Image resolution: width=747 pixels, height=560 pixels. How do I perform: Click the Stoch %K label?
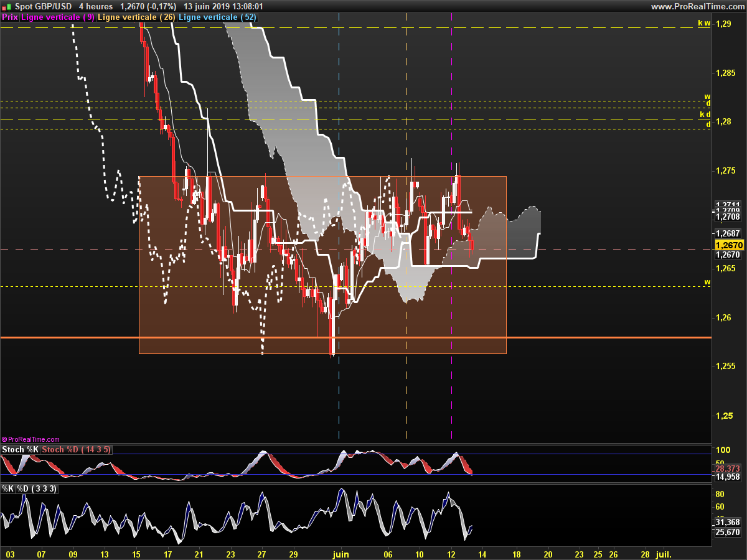coord(21,449)
